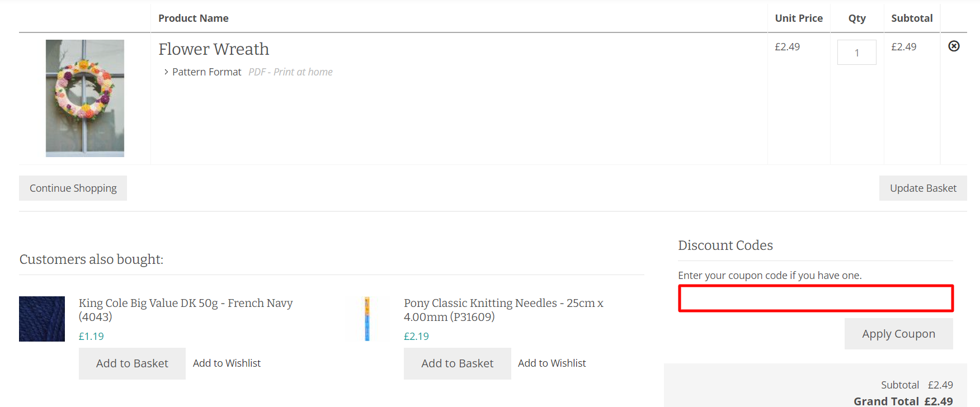The height and width of the screenshot is (407, 980).
Task: Add King Cole yarn to basket
Action: point(132,363)
